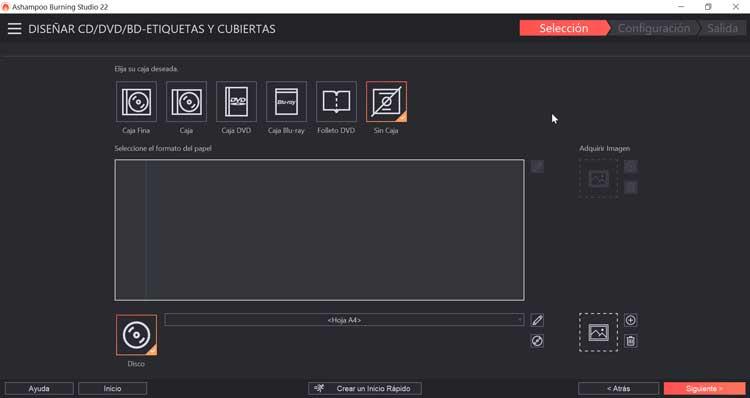Click the pencil edit icon beside Hoja A4
Screen dimensions: 750x398
[537, 320]
